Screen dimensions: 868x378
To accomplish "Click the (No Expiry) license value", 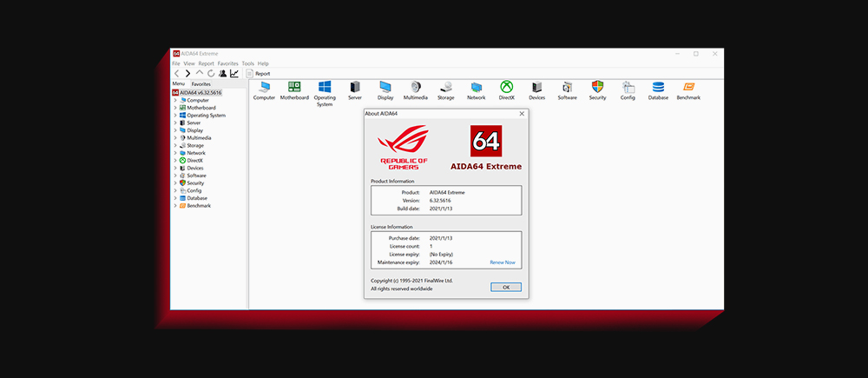I will point(441,255).
